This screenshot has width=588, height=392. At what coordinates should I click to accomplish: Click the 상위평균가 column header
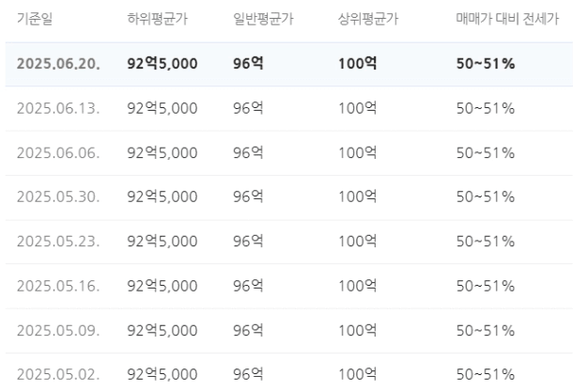368,19
